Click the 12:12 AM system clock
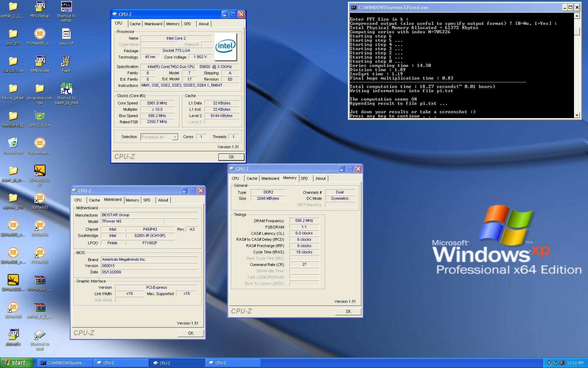588x368 pixels. 575,363
